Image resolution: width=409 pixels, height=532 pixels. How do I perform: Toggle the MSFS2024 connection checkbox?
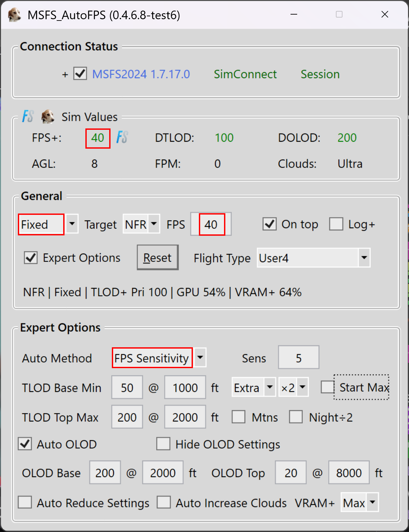[80, 74]
